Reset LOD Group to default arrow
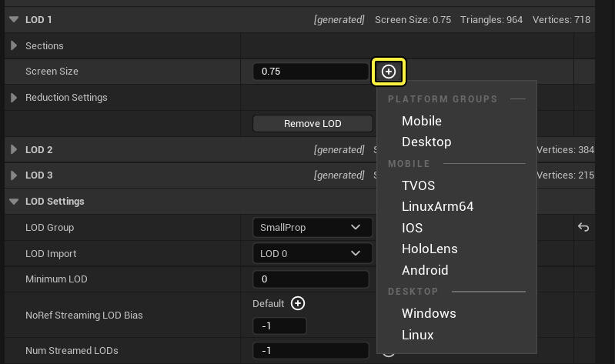The height and width of the screenshot is (364, 615). [583, 228]
